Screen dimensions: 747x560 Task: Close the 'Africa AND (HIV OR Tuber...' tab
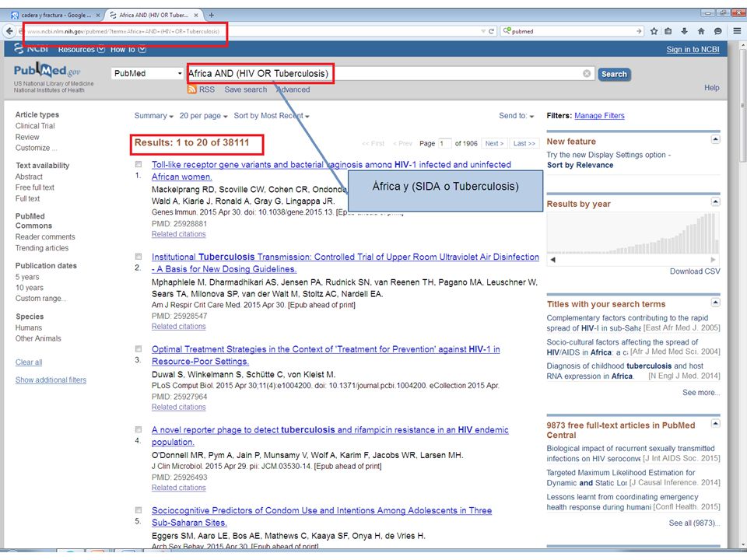pos(196,16)
